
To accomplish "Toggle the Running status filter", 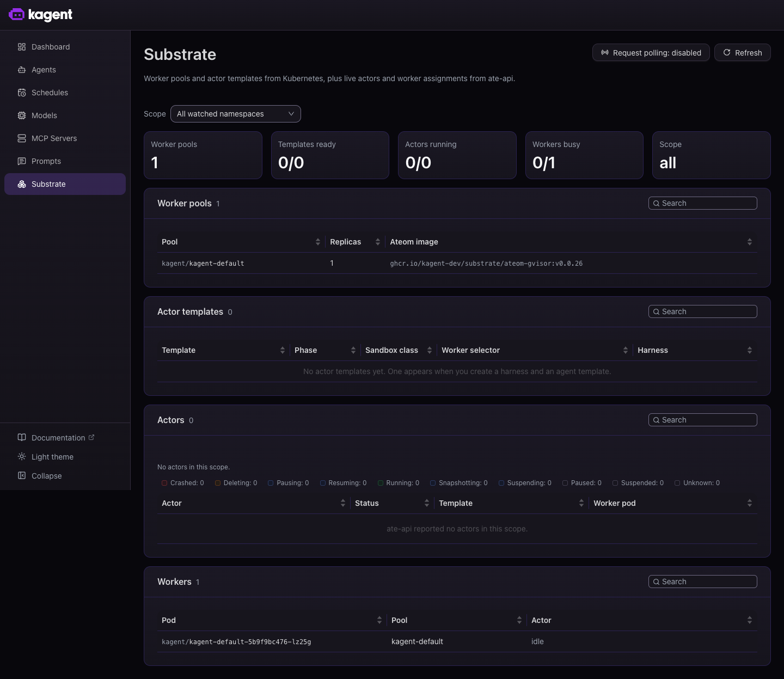I will (x=399, y=483).
